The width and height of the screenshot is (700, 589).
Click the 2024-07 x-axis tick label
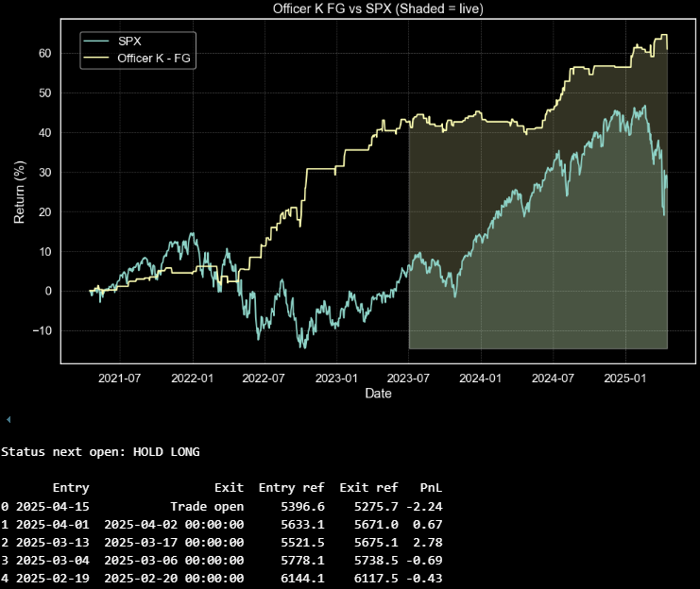coord(553,379)
